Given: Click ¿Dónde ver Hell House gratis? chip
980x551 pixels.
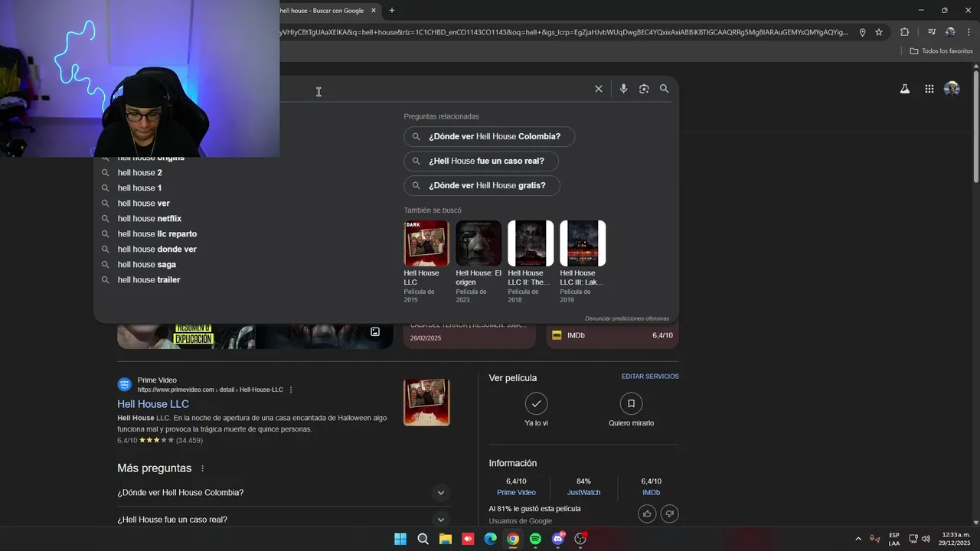Looking at the screenshot, I should point(482,186).
